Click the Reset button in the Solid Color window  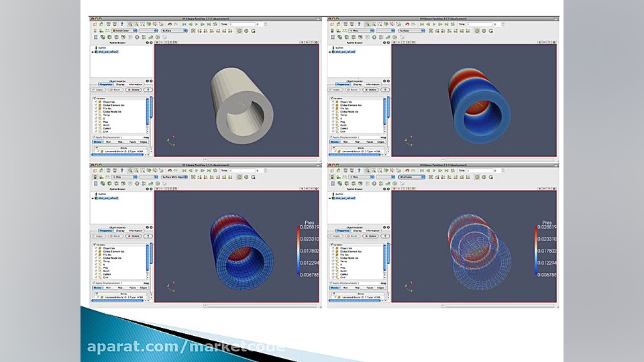pos(115,90)
